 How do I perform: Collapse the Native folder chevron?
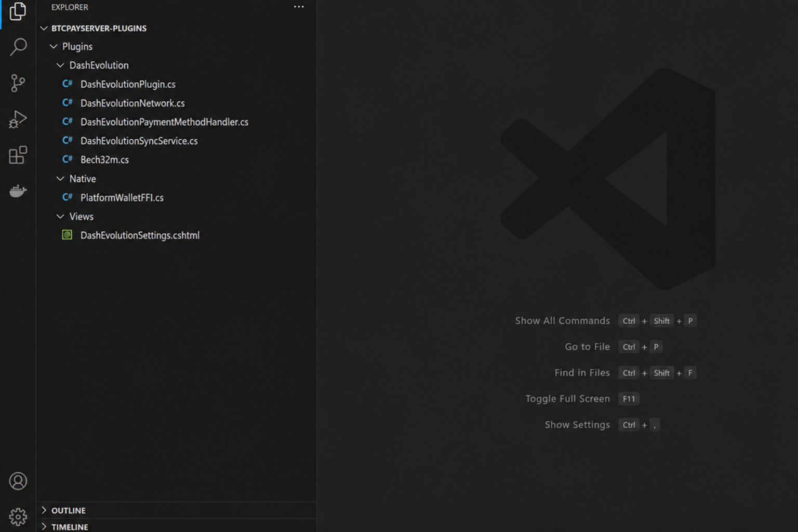(60, 178)
